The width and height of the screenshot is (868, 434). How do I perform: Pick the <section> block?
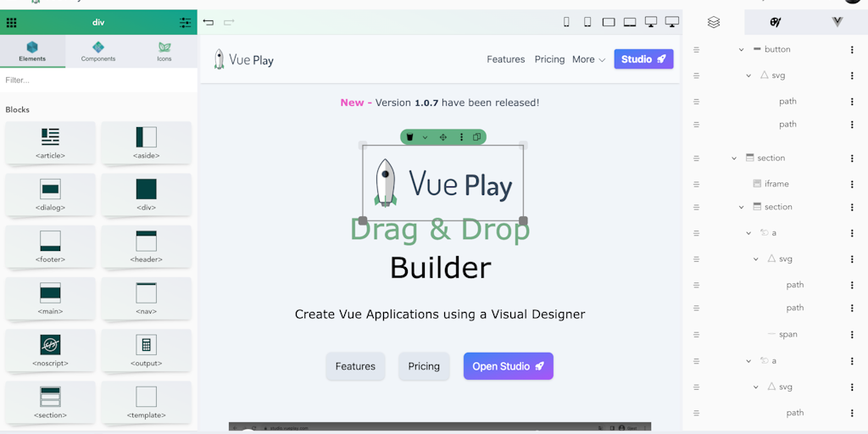(50, 403)
